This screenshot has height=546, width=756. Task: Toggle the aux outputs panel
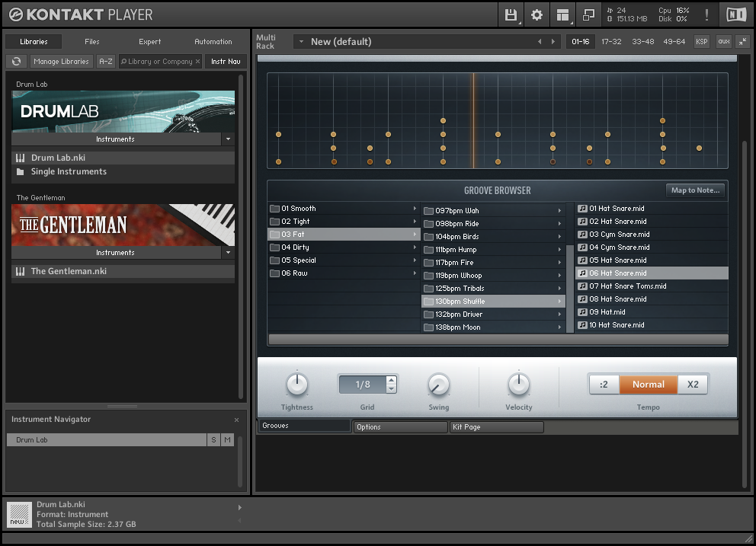click(x=724, y=41)
